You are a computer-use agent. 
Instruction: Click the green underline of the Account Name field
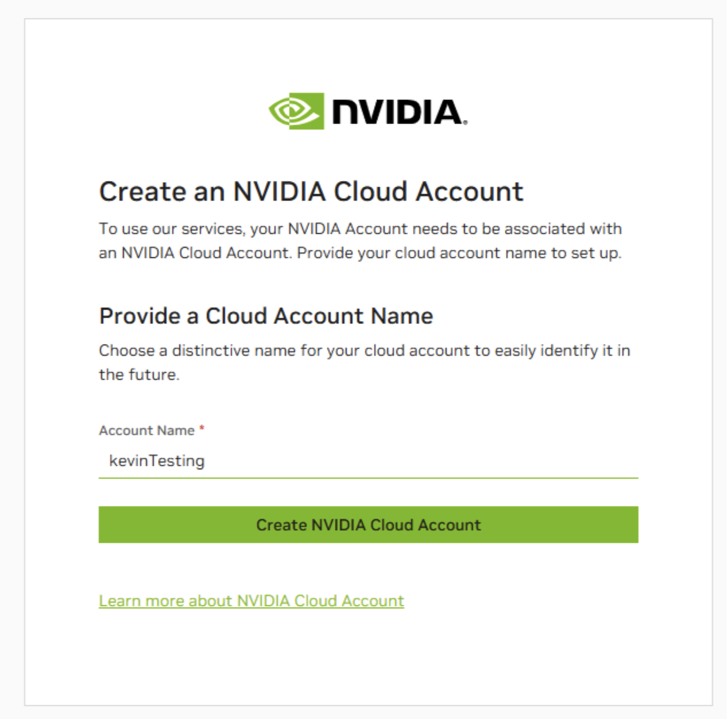point(367,477)
